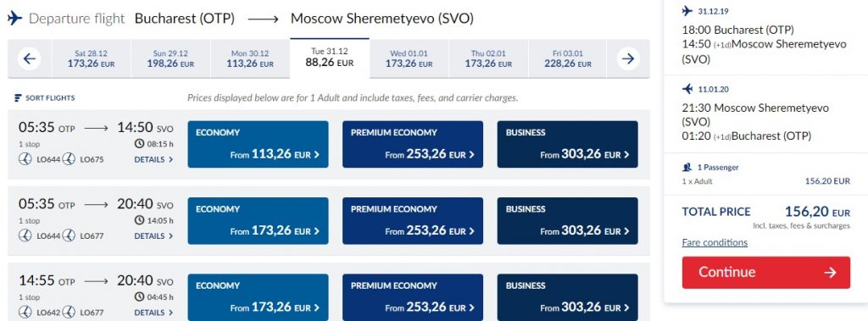Select the Sat 28.12 date tab
The image size is (868, 321).
tap(92, 58)
